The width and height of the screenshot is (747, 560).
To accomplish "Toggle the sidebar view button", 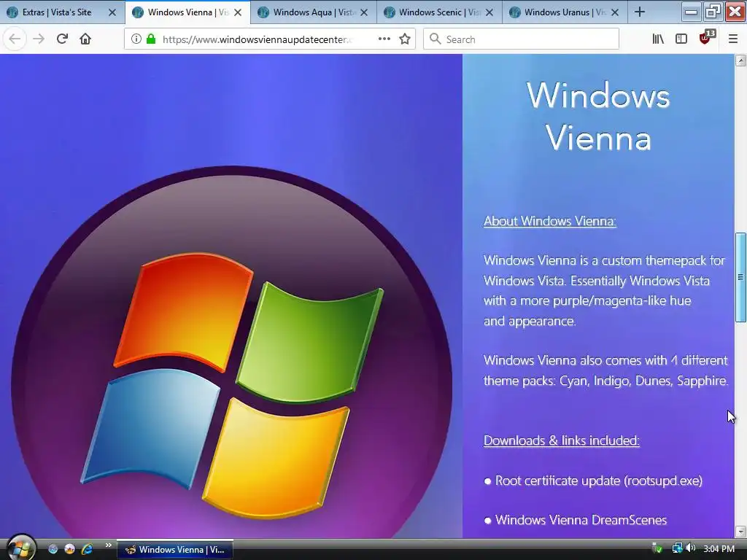I will 681,39.
